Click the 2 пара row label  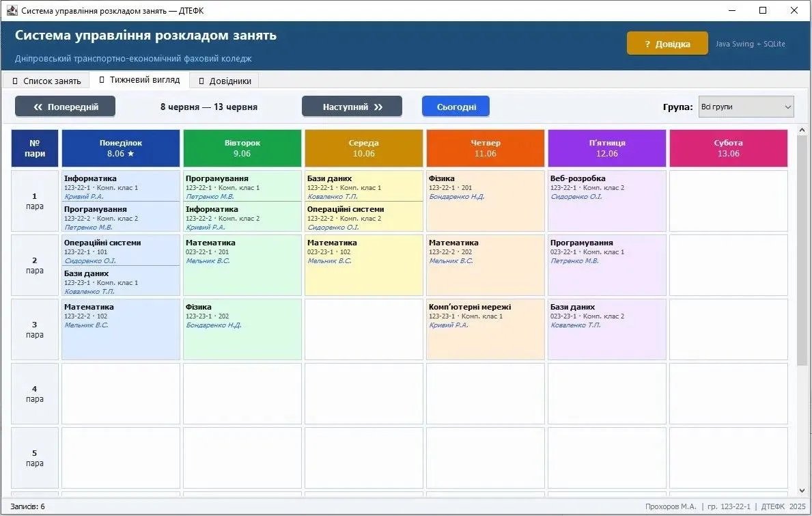[x=35, y=265]
